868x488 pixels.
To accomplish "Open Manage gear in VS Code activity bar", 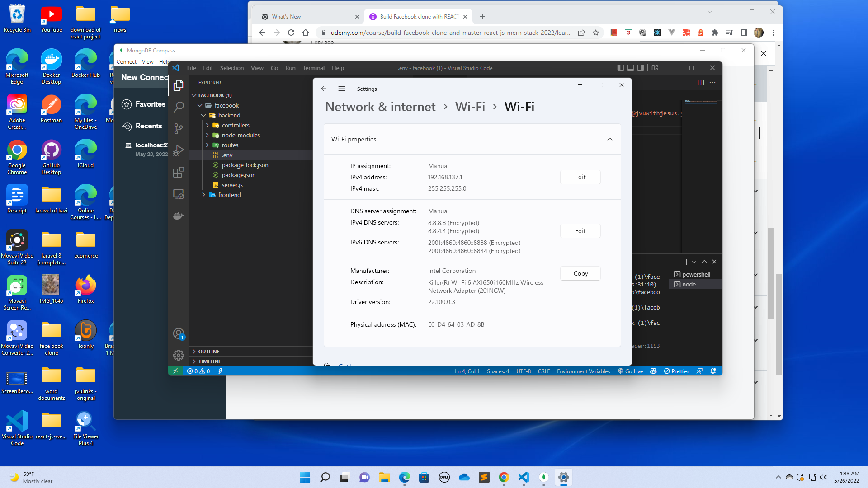I will pos(179,355).
